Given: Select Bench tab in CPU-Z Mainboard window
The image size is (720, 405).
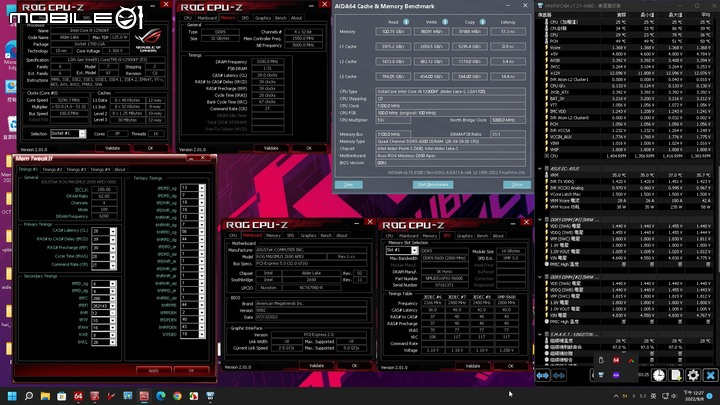Looking at the screenshot, I should pos(326,236).
